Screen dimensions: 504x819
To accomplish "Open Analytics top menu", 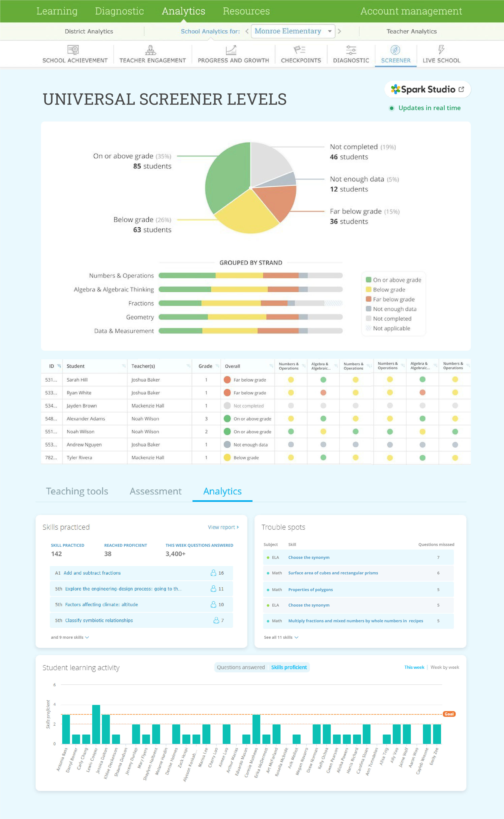I will 183,11.
